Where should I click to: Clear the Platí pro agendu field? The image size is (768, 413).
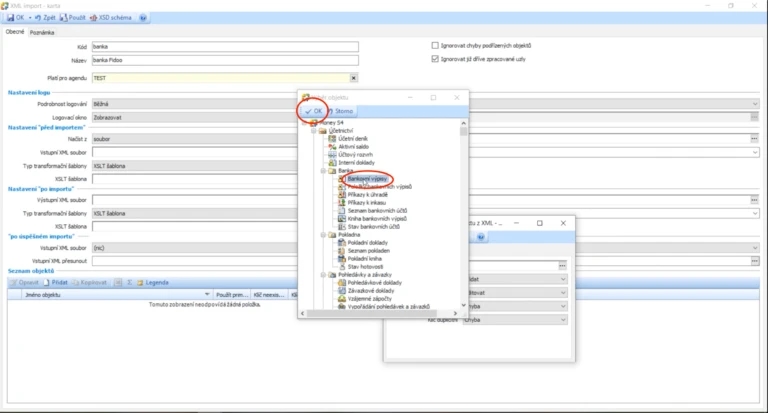pos(354,78)
